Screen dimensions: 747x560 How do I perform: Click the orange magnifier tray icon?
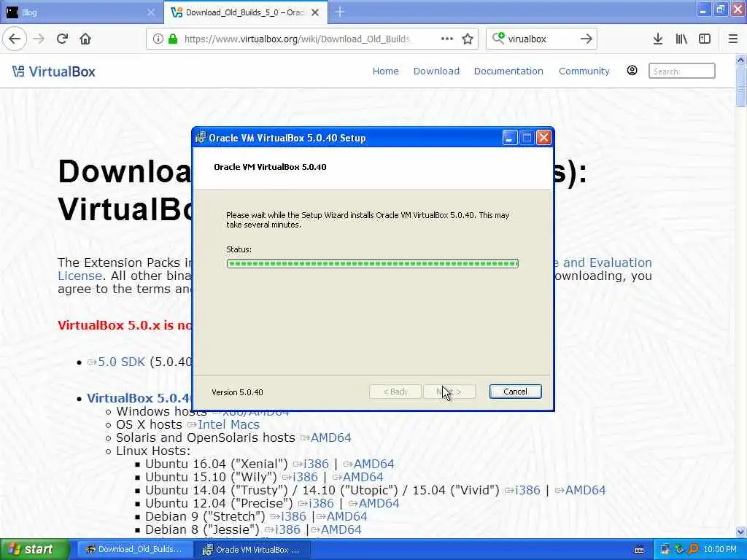(x=693, y=549)
